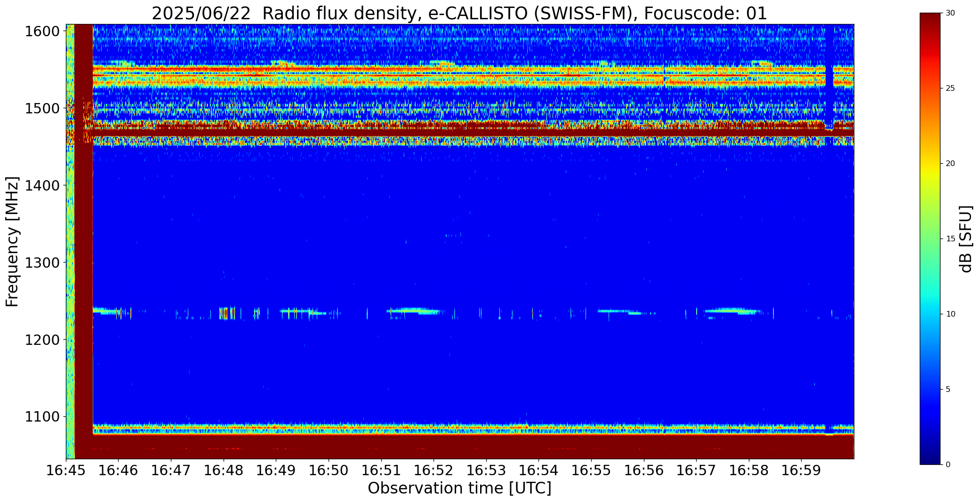The image size is (980, 502).
Task: Click the Frequency [MHz] axis title
Action: [x=12, y=241]
